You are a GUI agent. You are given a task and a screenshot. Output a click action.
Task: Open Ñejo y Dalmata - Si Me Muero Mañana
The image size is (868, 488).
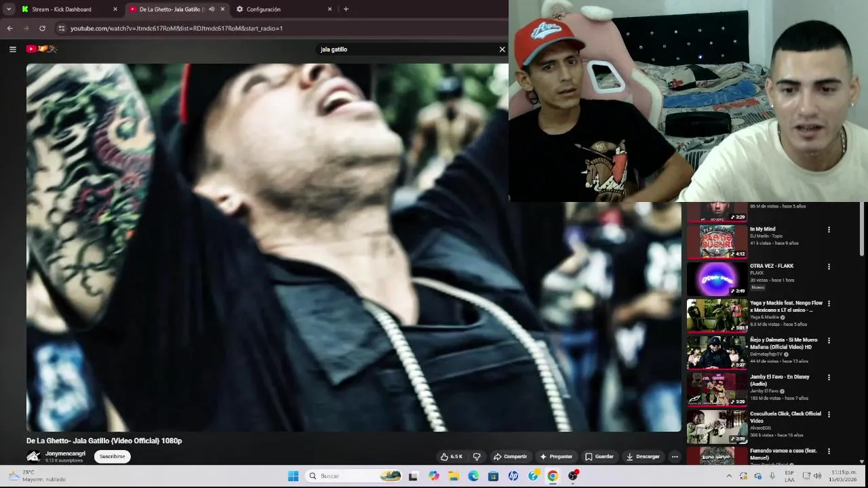coord(784,344)
